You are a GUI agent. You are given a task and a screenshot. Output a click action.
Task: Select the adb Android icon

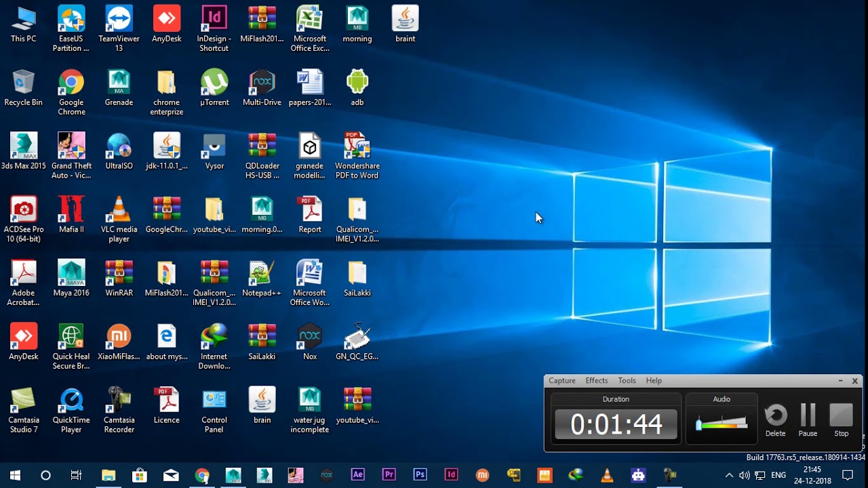coord(357,89)
